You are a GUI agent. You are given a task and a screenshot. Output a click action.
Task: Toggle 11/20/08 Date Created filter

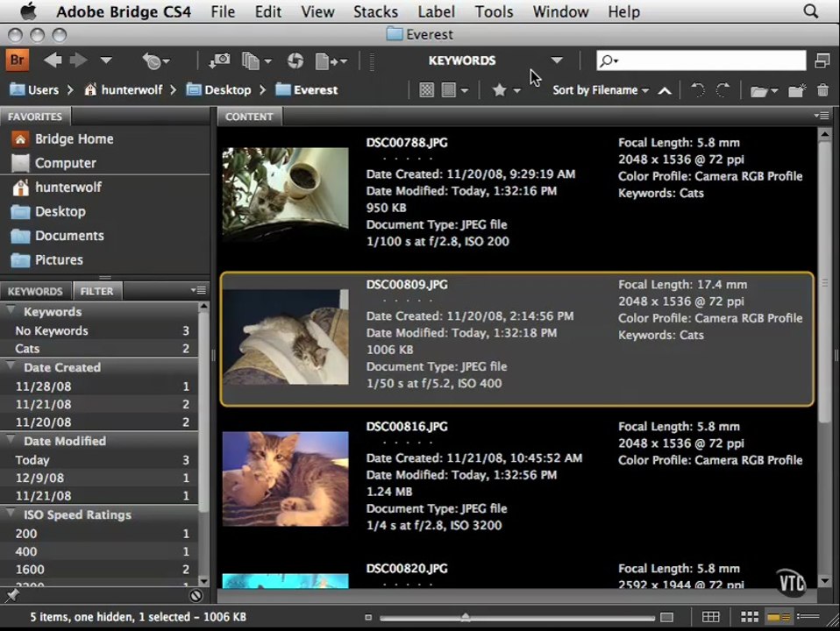[100, 422]
